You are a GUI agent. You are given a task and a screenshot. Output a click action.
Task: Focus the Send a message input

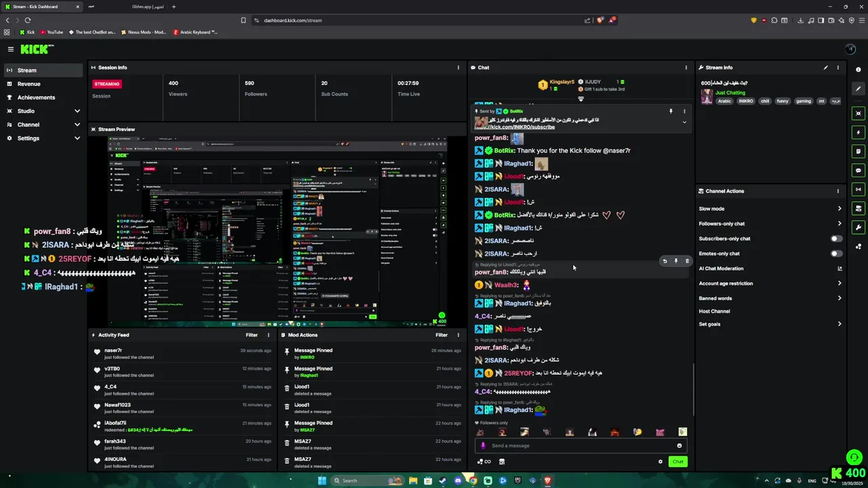coord(582,445)
